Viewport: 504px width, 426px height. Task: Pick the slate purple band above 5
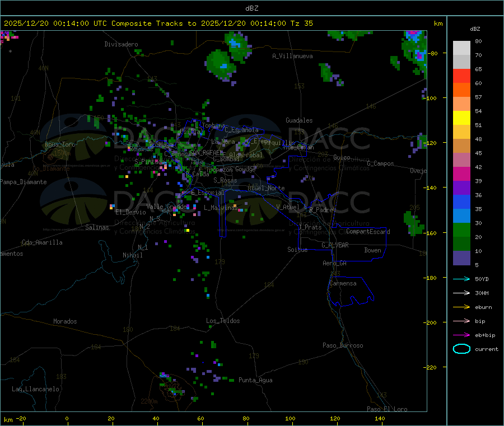[x=461, y=258]
